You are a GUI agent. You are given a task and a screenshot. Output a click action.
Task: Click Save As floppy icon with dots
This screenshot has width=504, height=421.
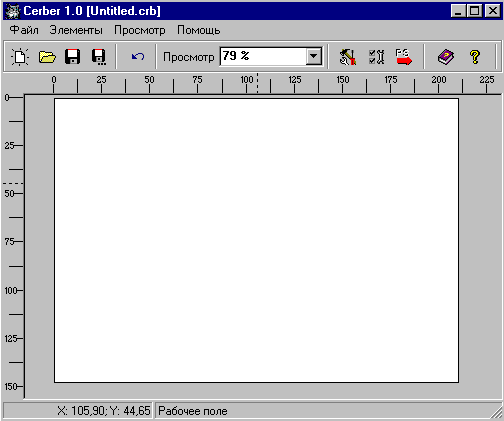point(99,57)
